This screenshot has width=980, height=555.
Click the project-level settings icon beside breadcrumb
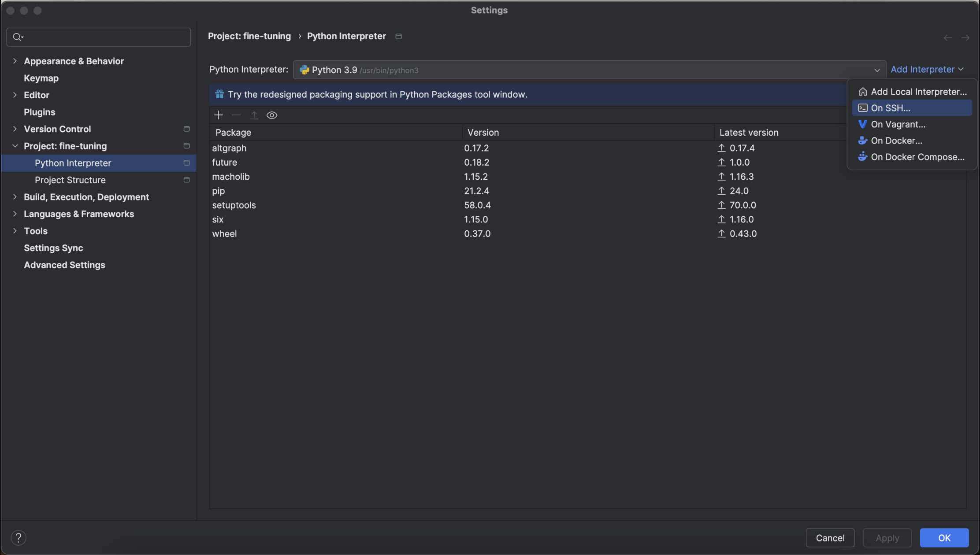click(399, 37)
